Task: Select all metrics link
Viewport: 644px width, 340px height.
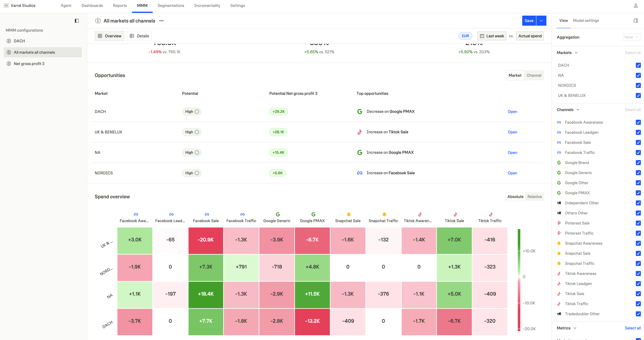Action: 633,328
